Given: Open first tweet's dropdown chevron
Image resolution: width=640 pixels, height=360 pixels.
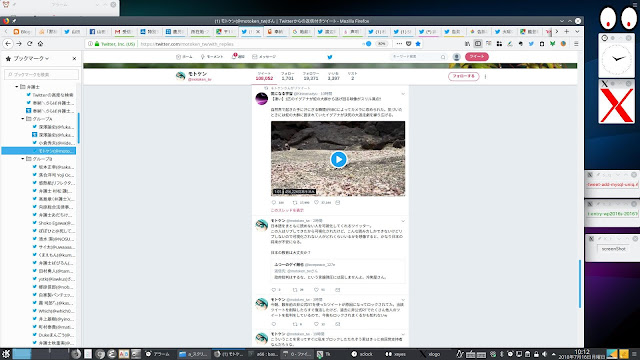Looking at the screenshot, I should pos(403,94).
